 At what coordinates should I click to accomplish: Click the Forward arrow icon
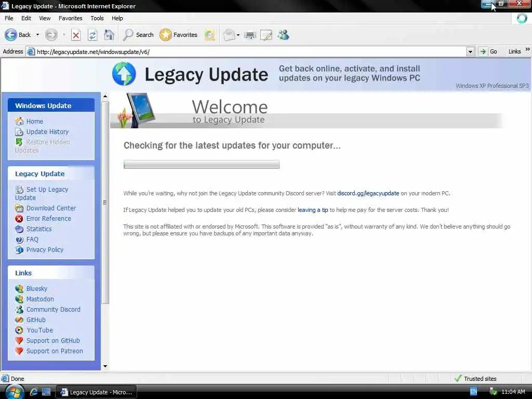[51, 35]
